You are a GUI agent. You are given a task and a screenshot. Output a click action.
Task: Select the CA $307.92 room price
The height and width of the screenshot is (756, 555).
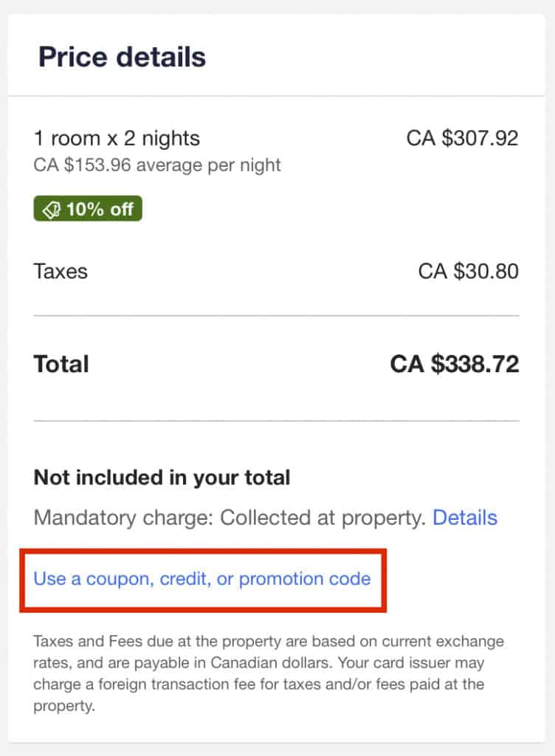[x=463, y=138]
